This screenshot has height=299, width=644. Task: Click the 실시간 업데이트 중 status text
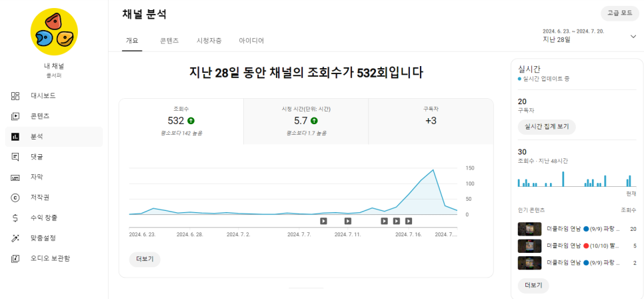(546, 79)
